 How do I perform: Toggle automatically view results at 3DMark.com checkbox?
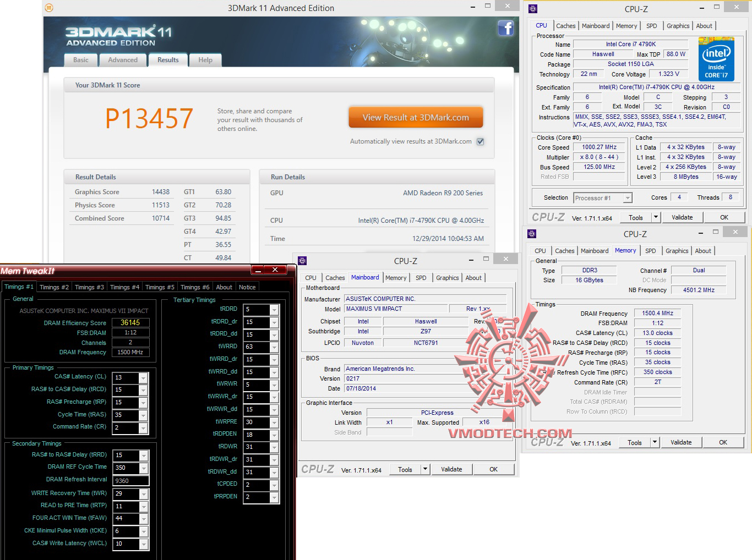tap(480, 141)
